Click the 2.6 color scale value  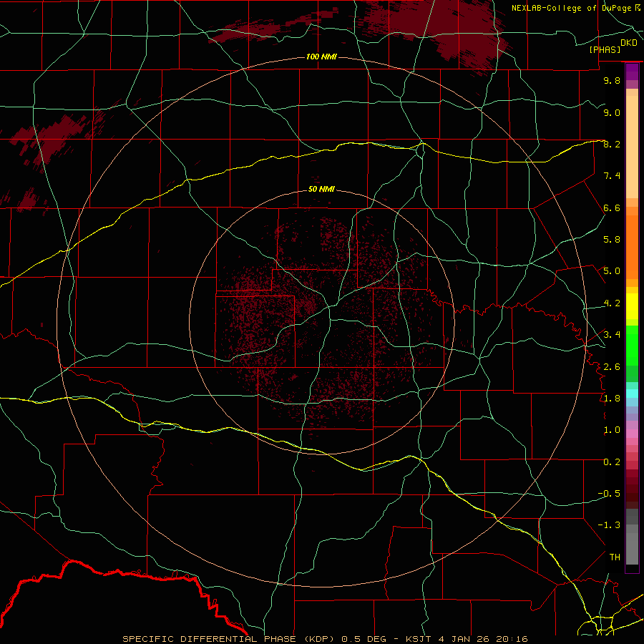coord(612,367)
